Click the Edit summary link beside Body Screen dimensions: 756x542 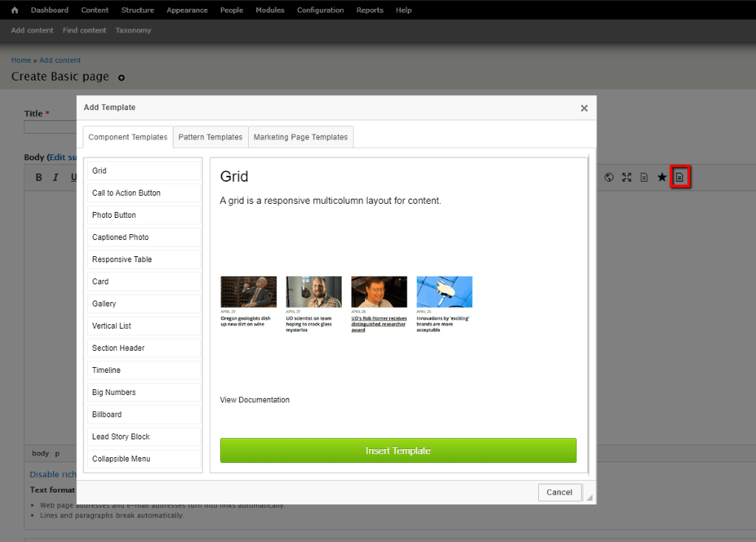click(63, 157)
